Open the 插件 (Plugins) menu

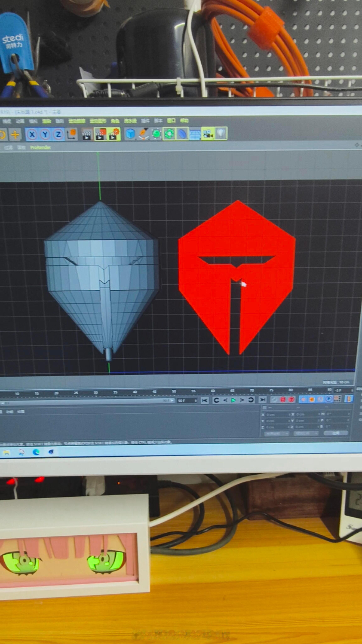pyautogui.click(x=145, y=121)
